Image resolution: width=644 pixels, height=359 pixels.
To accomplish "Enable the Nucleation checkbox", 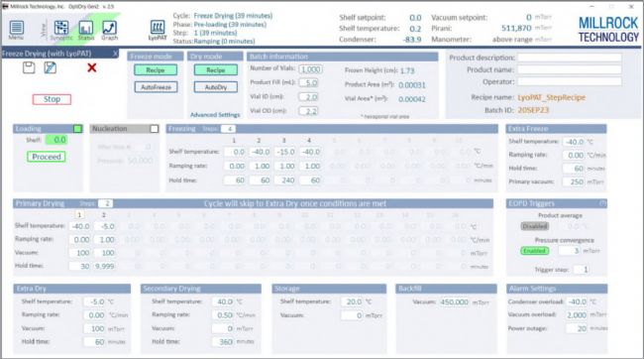I will (154, 129).
